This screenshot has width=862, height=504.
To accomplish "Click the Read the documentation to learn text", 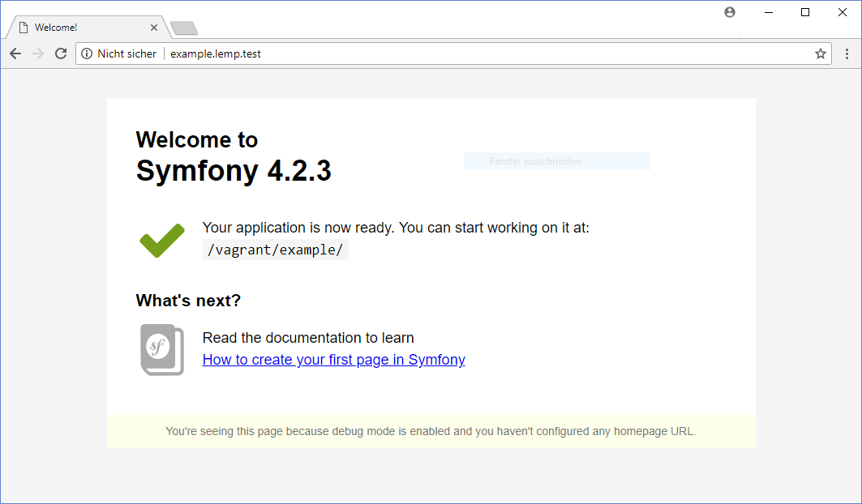I will click(308, 337).
